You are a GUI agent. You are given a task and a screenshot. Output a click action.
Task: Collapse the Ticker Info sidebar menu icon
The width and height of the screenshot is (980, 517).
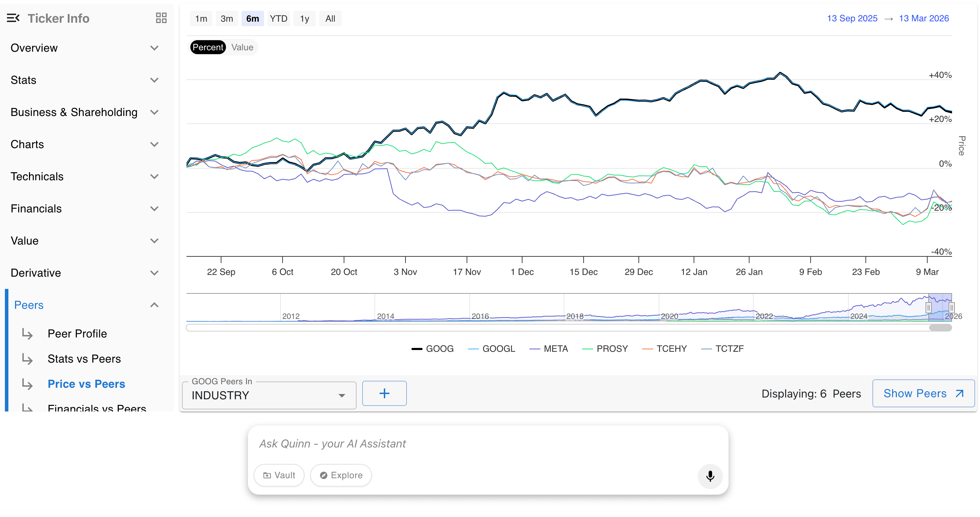(x=13, y=18)
